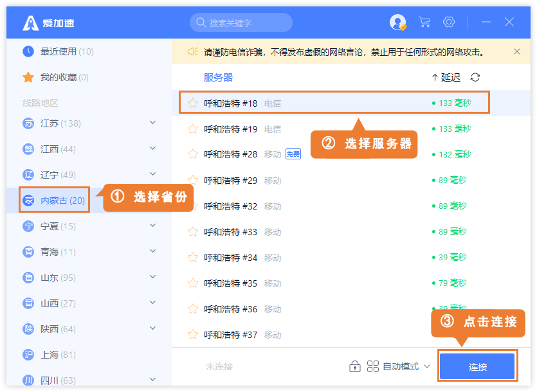Expand the 辽宁 region chevron
Image resolution: width=537 pixels, height=392 pixels.
(x=153, y=174)
